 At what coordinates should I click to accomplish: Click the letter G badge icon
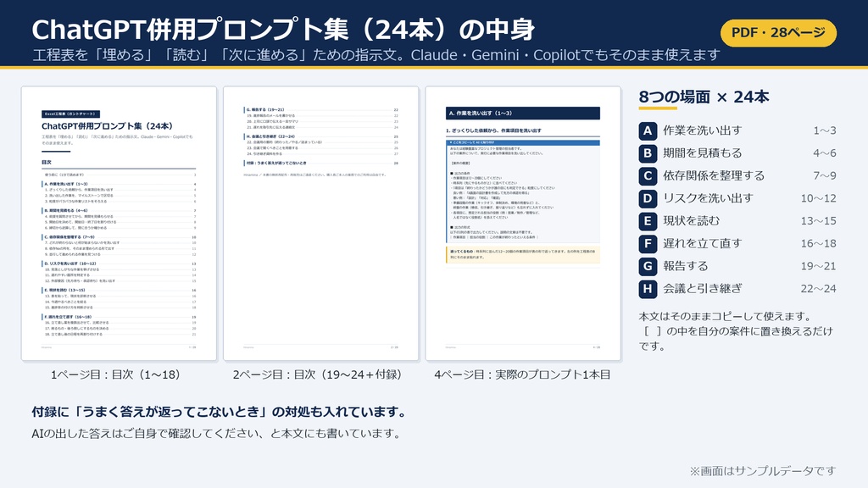pyautogui.click(x=648, y=267)
